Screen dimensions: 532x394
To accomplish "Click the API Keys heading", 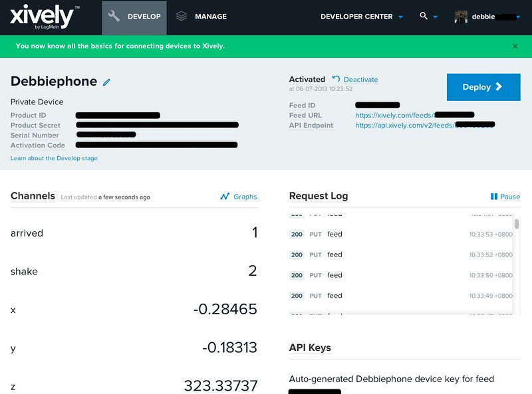I will [310, 348].
